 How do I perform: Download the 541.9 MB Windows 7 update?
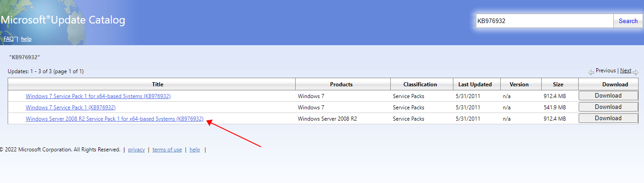608,107
